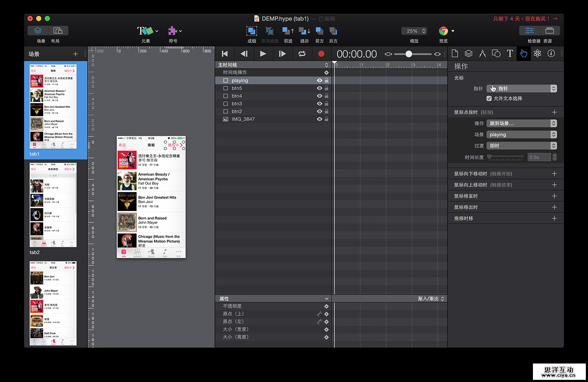Open the Metrics inspector compass icon
Image resolution: width=588 pixels, height=382 pixels.
[x=482, y=53]
